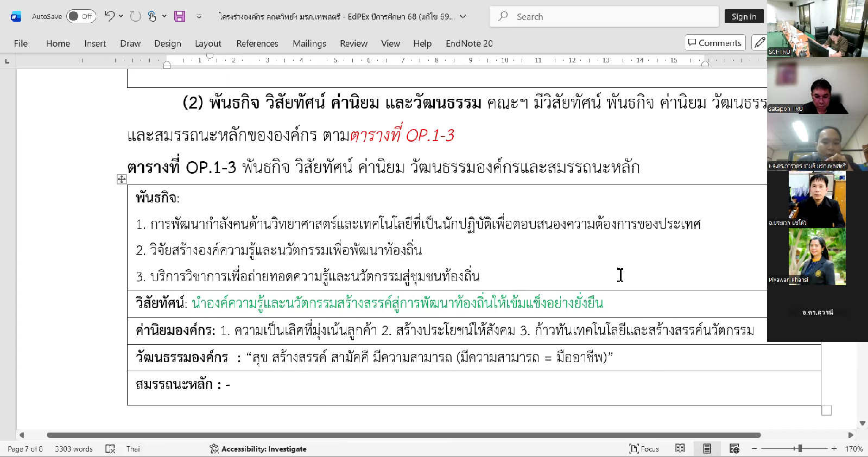Expand Customize Quick Access Toolbar dropdown

199,16
